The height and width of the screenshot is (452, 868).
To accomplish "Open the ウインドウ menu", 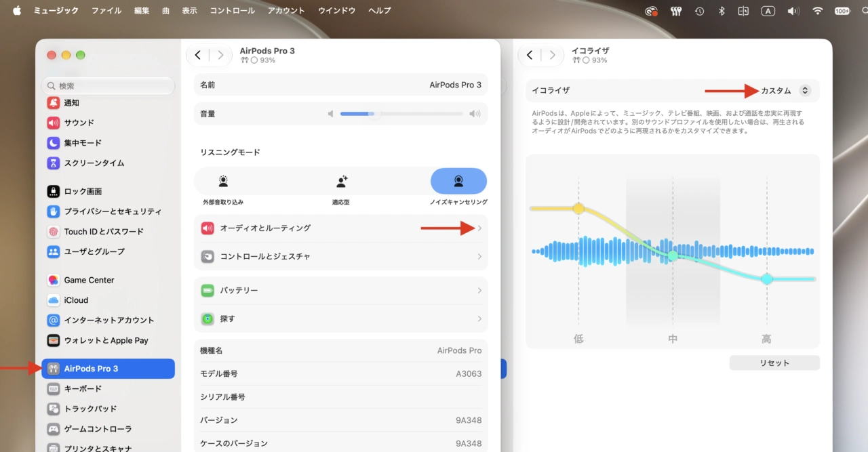I will pos(337,11).
